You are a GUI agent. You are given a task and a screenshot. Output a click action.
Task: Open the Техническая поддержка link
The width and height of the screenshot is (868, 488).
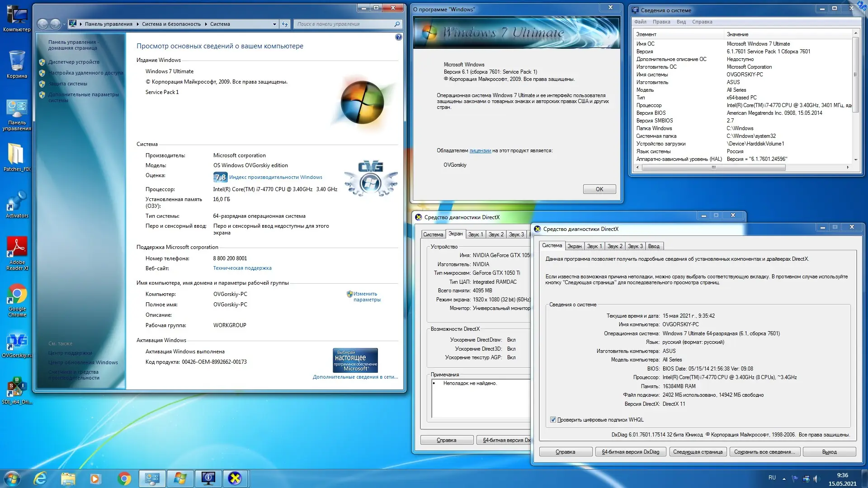pos(242,268)
